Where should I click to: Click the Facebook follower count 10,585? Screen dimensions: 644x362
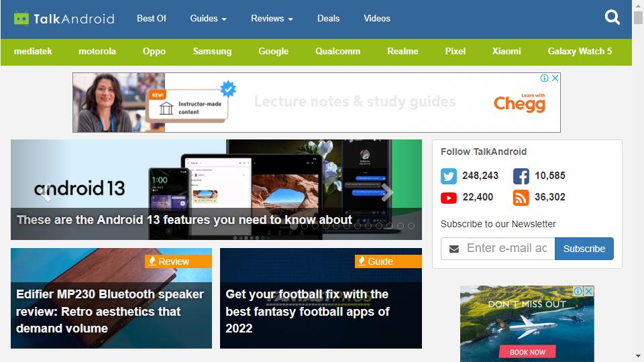[550, 176]
